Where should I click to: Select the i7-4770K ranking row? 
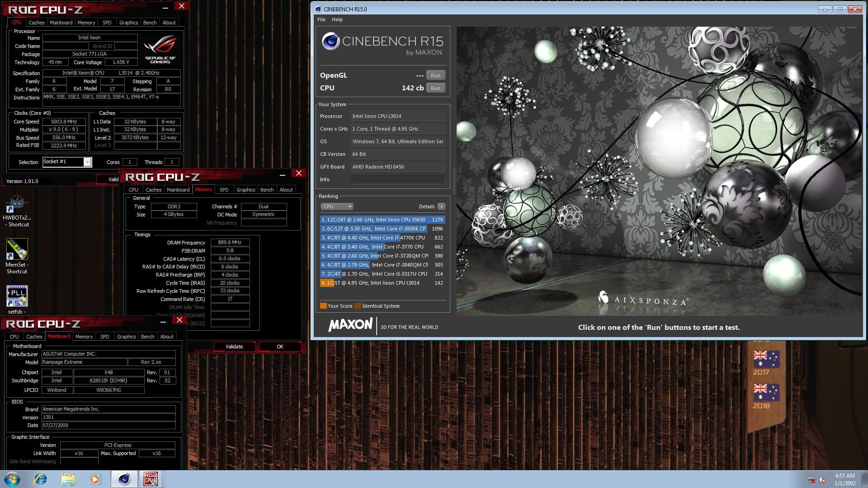(x=382, y=238)
